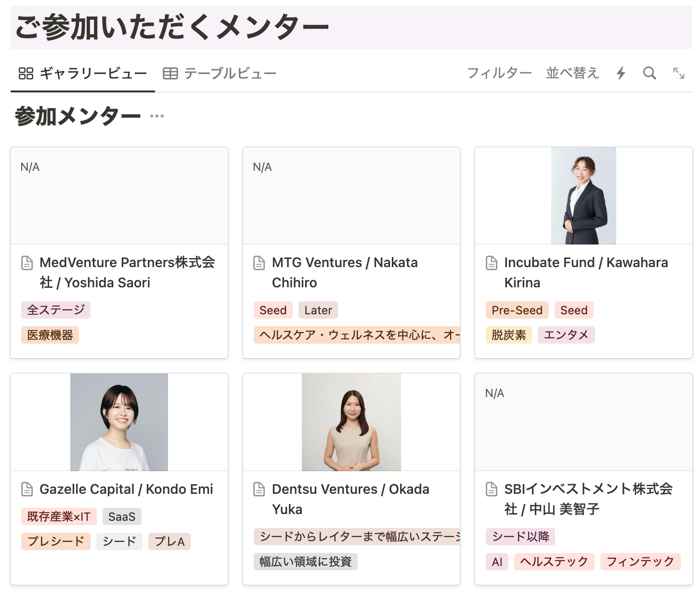Click the Gazelle Capital mentor photo
700x592 pixels.
point(119,422)
